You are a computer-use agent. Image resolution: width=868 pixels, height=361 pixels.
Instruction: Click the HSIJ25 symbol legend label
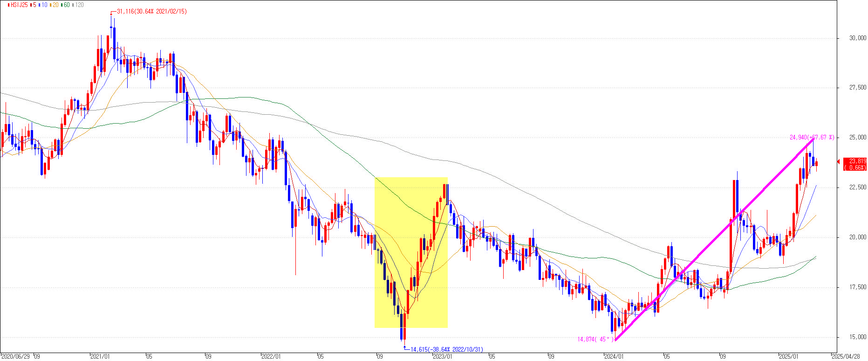click(18, 5)
